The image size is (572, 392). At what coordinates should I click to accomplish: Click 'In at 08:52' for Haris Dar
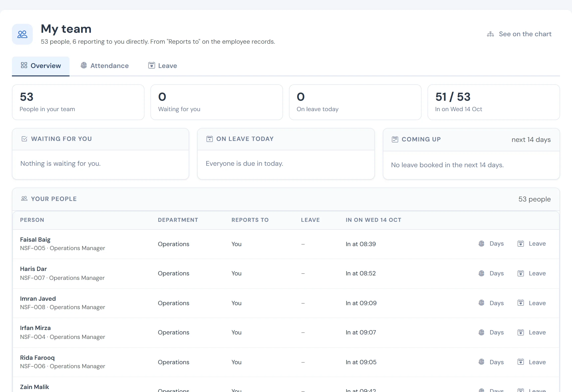[361, 273]
